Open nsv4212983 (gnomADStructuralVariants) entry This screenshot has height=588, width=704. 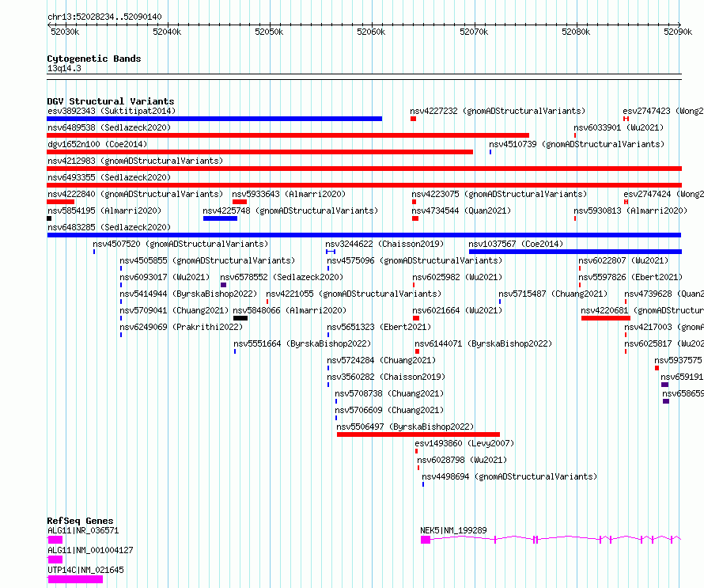click(x=135, y=161)
